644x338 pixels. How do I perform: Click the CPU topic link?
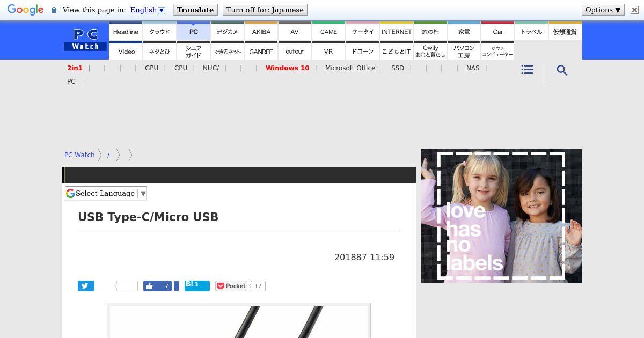(181, 68)
